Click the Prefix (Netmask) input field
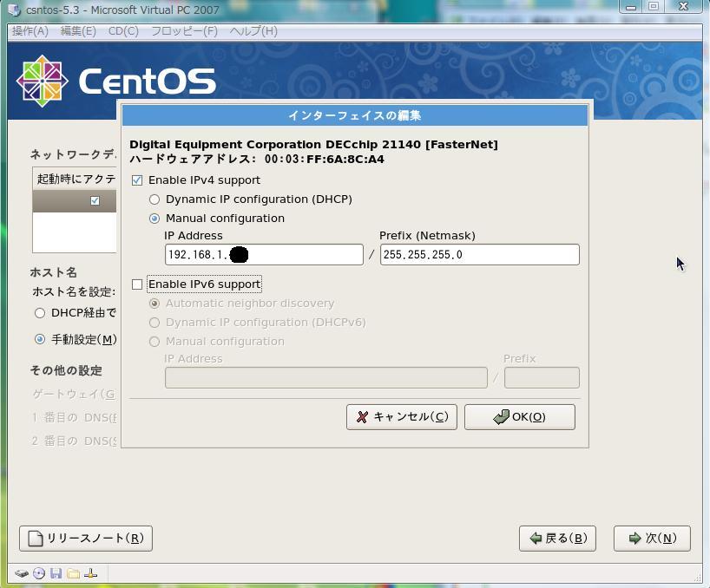The image size is (710, 588). [479, 254]
